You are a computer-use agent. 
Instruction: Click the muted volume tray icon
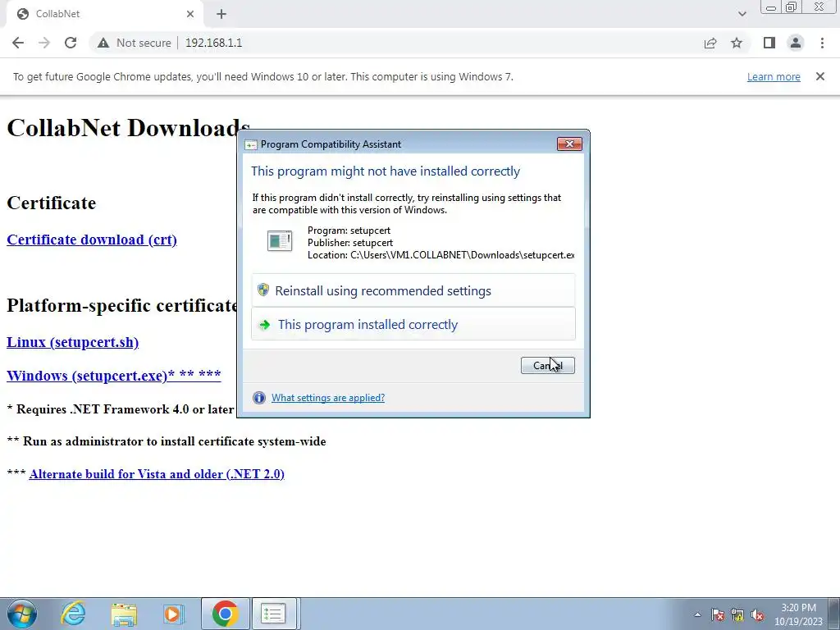pos(757,614)
